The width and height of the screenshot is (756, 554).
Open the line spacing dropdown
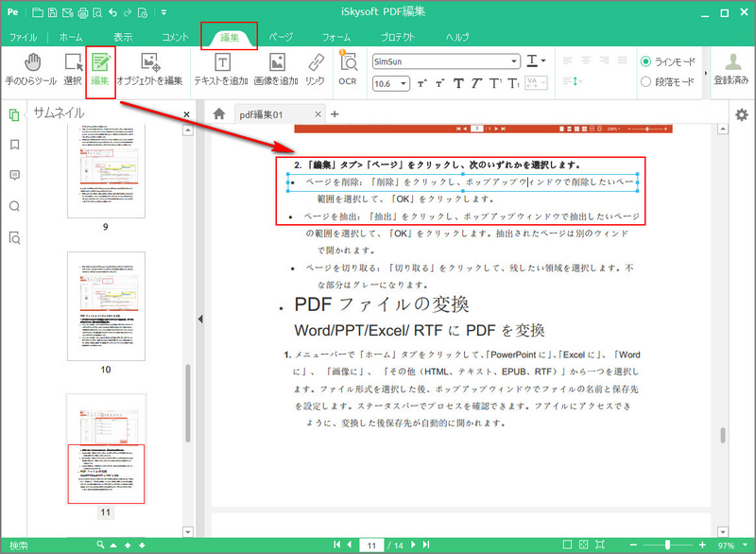[573, 81]
